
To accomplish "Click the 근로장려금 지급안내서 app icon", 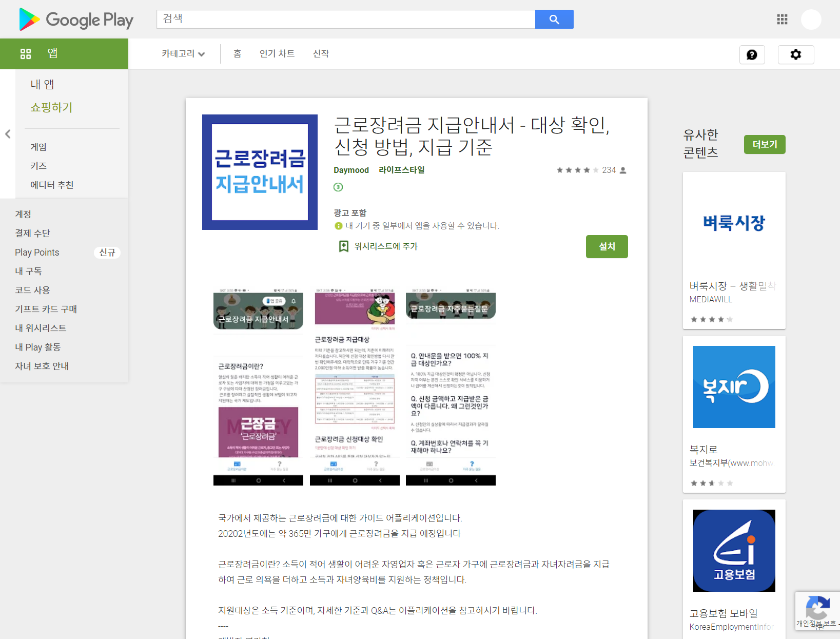I will click(x=260, y=172).
